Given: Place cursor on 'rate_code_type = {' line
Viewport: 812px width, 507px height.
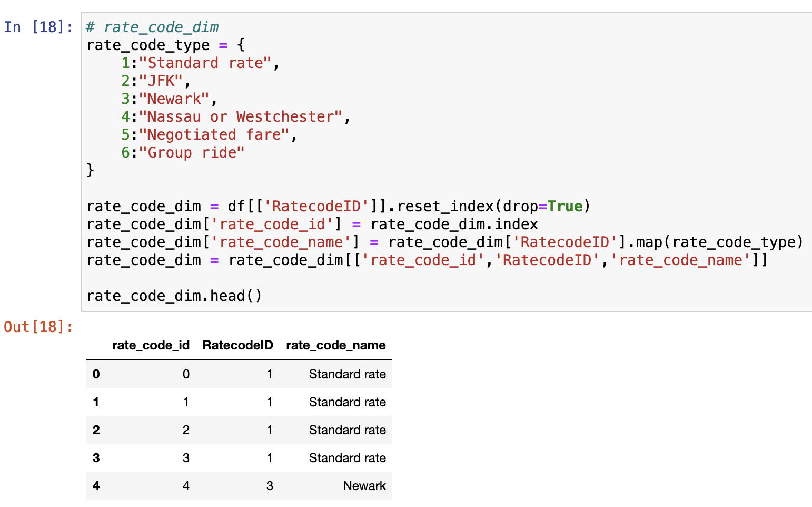Looking at the screenshot, I should pos(165,45).
